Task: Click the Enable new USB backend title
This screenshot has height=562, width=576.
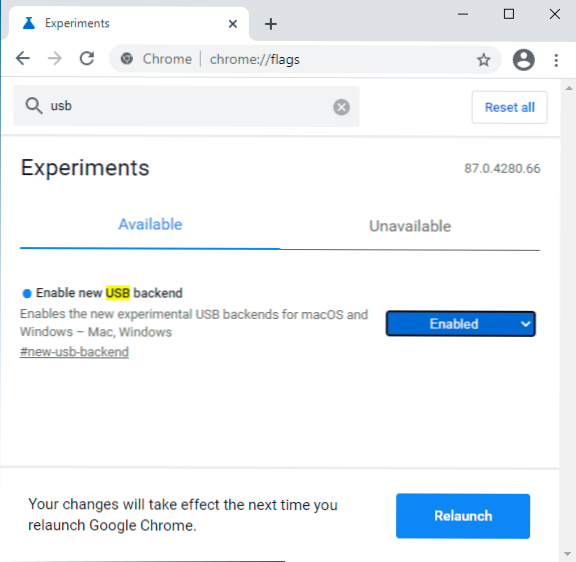Action: (109, 293)
